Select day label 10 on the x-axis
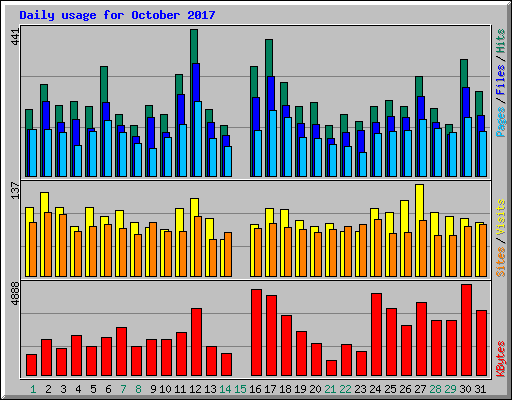512x400 pixels. point(165,389)
